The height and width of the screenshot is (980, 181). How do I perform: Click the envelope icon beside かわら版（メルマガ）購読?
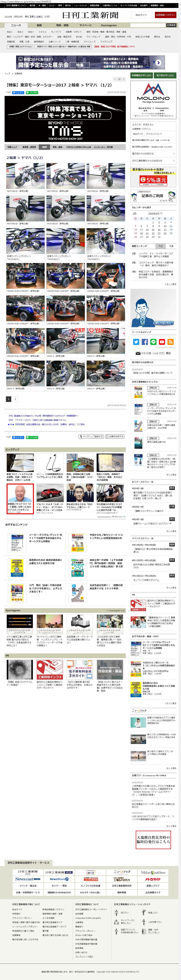pos(138,353)
